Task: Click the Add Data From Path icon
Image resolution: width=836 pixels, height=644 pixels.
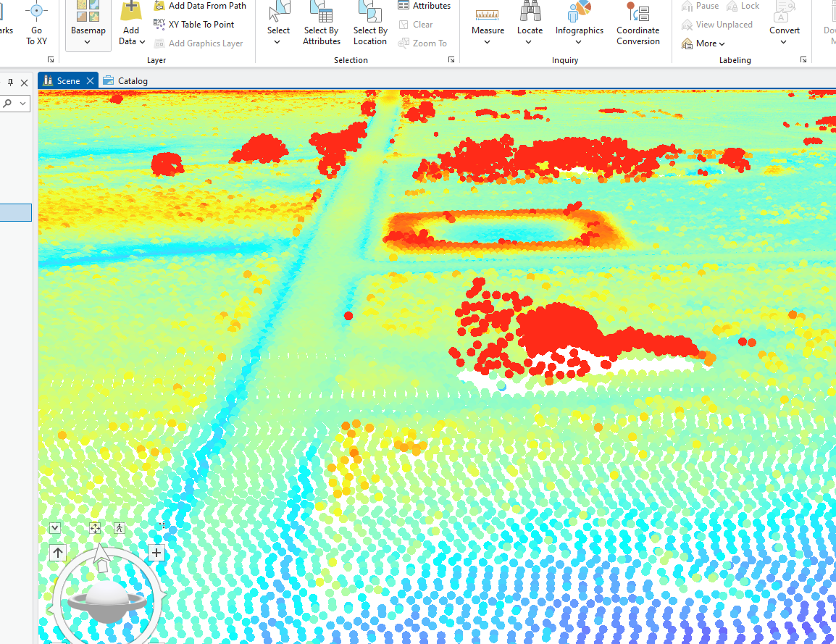Action: click(x=159, y=6)
